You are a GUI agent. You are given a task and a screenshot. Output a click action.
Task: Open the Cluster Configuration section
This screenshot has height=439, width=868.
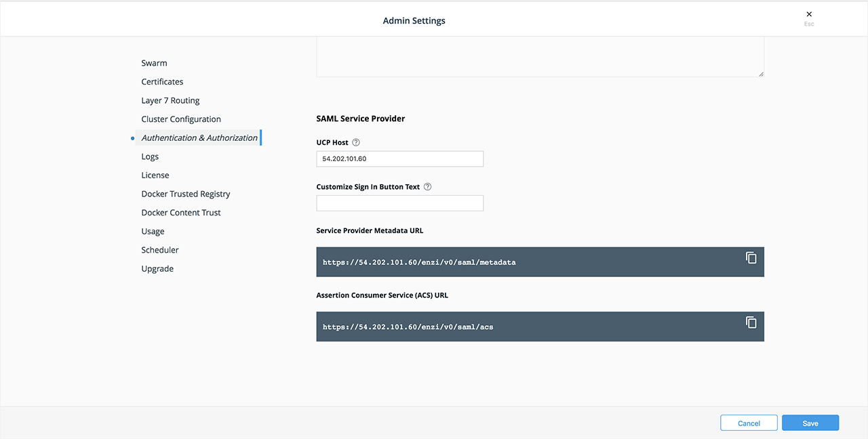click(180, 119)
